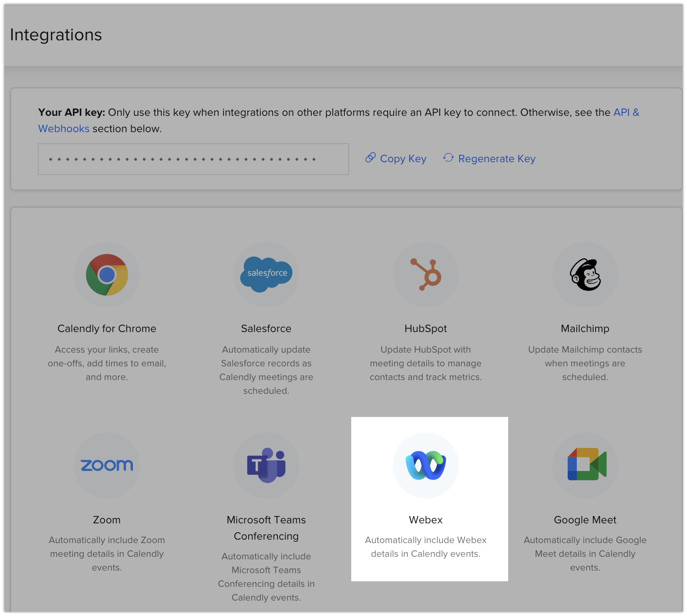687x616 pixels.
Task: Open the Google Meet integration title
Action: pyautogui.click(x=585, y=520)
